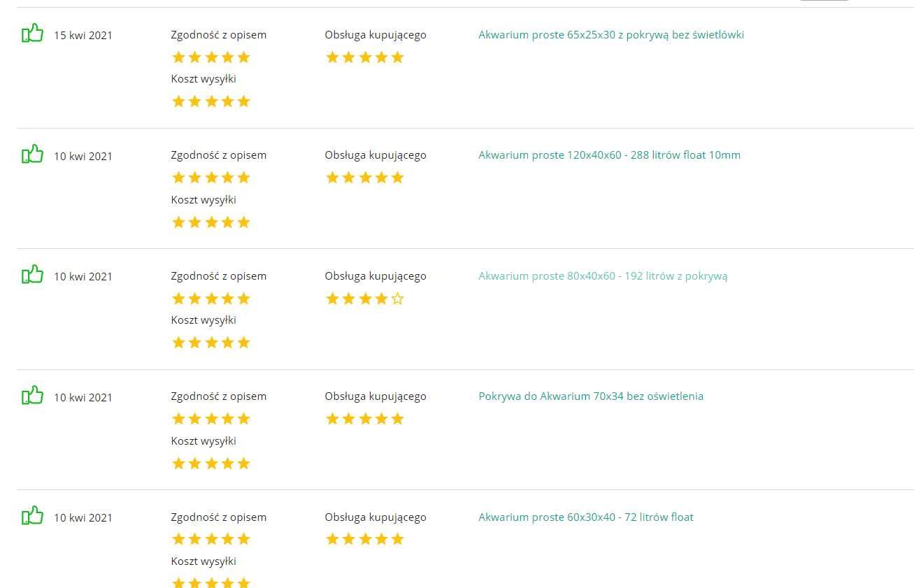The image size is (914, 588).
Task: Open Akwarium proste 80x40x60 192 litrów link
Action: point(603,276)
